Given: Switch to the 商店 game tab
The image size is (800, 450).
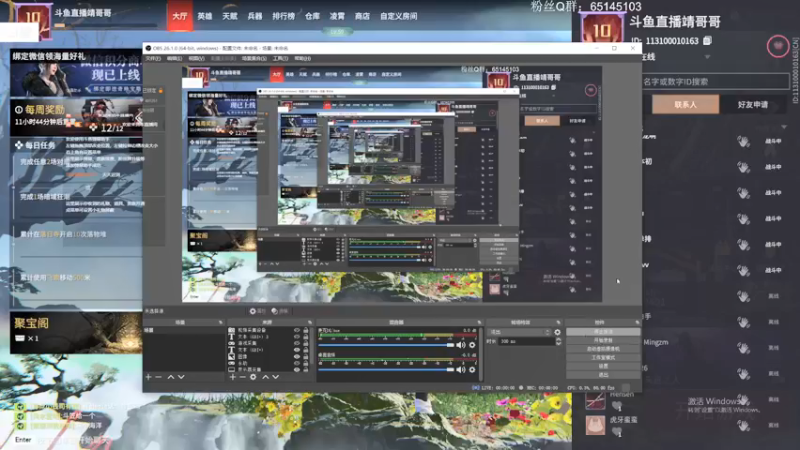Looking at the screenshot, I should [x=362, y=16].
